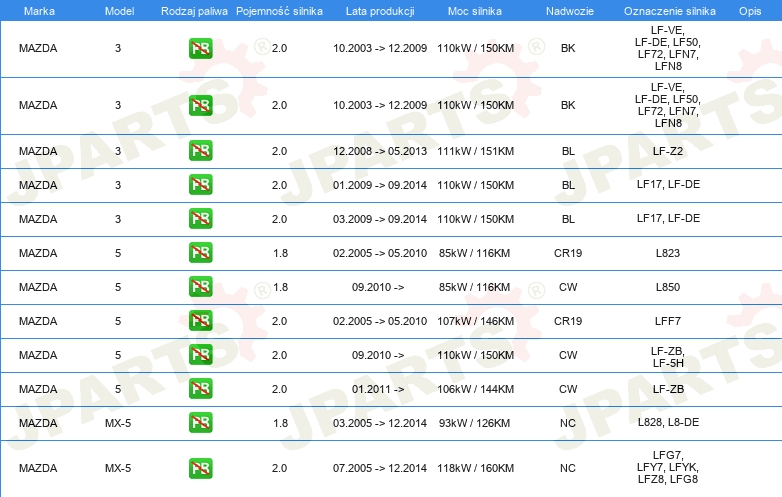Screen dimensions: 782x497
Task: Click the L823 engine code
Action: click(x=668, y=253)
